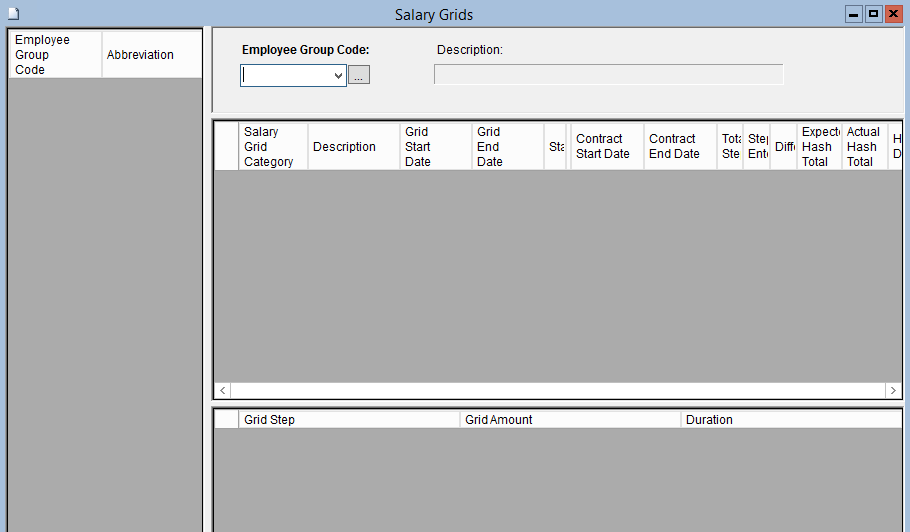Click the Grid Start Date column header

click(x=435, y=147)
